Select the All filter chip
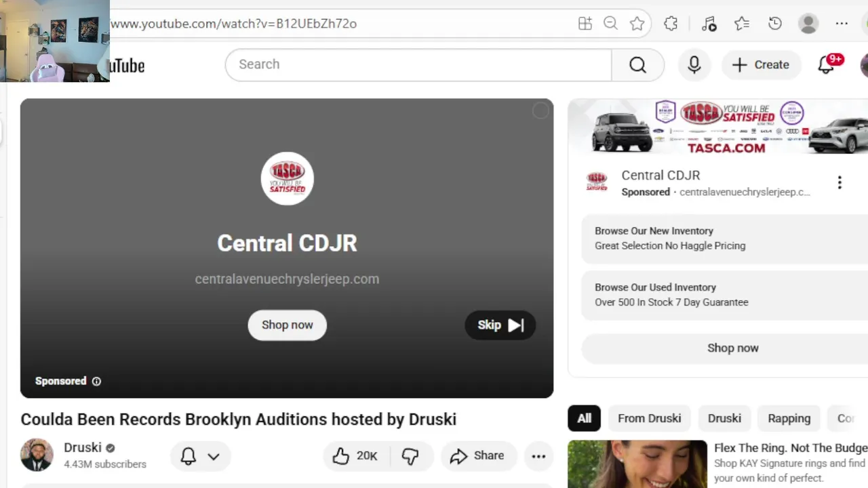Image resolution: width=868 pixels, height=488 pixels. click(x=584, y=419)
